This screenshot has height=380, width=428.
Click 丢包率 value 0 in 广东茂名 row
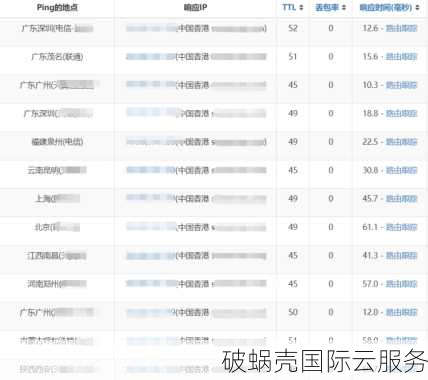331,57
